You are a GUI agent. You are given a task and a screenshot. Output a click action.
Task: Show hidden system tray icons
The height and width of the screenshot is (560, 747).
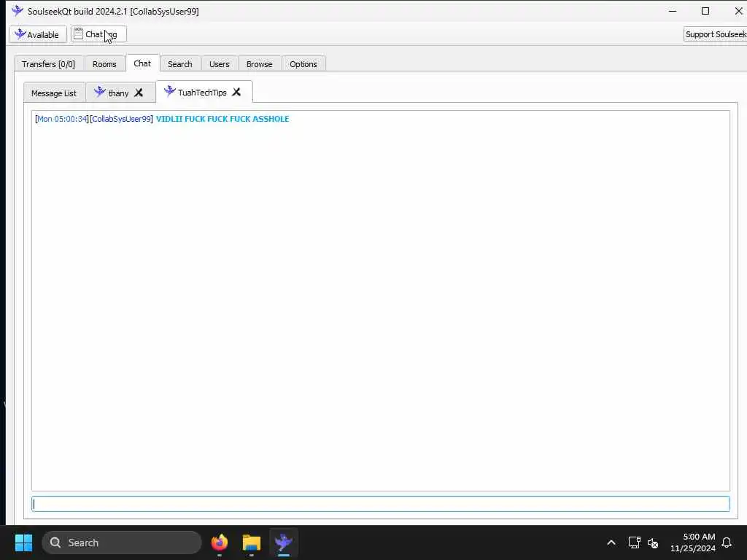[x=611, y=542]
